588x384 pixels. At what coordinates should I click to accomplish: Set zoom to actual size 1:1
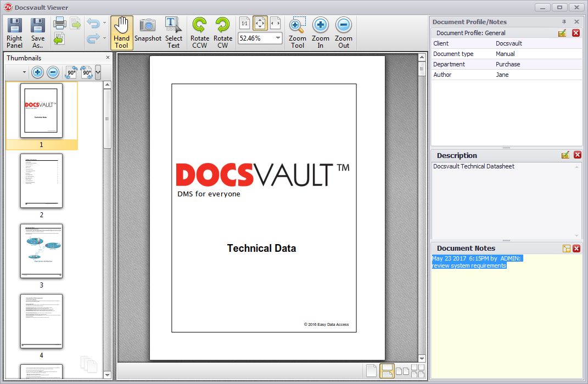tap(244, 23)
